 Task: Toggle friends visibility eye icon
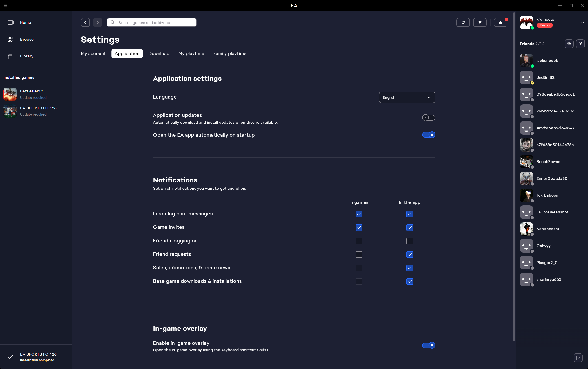[x=569, y=44]
